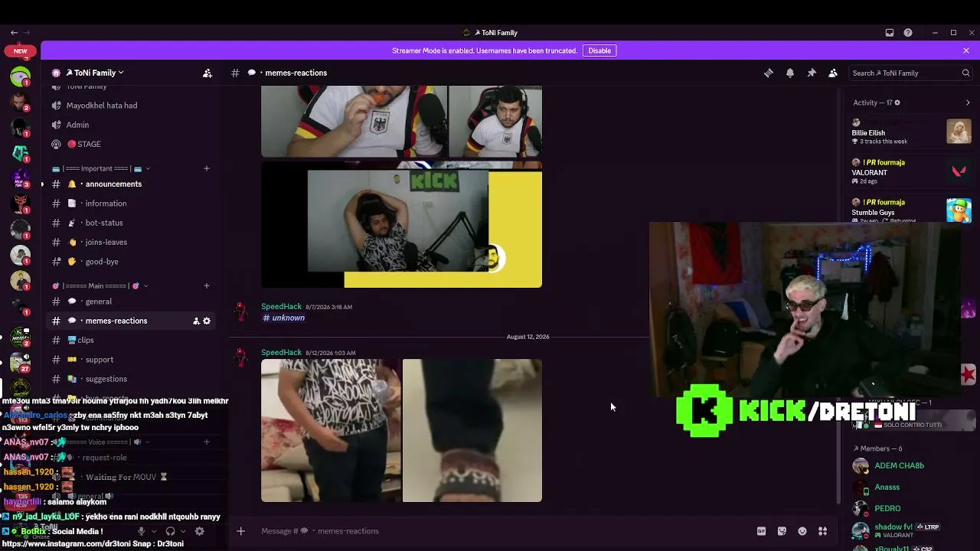Open the ToNi Family server dropdown

pos(95,73)
